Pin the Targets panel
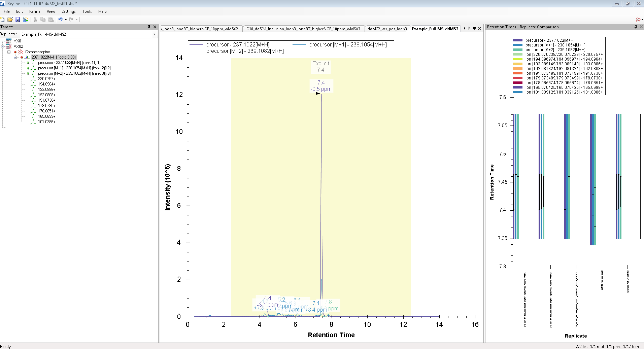644x350 pixels. [149, 27]
